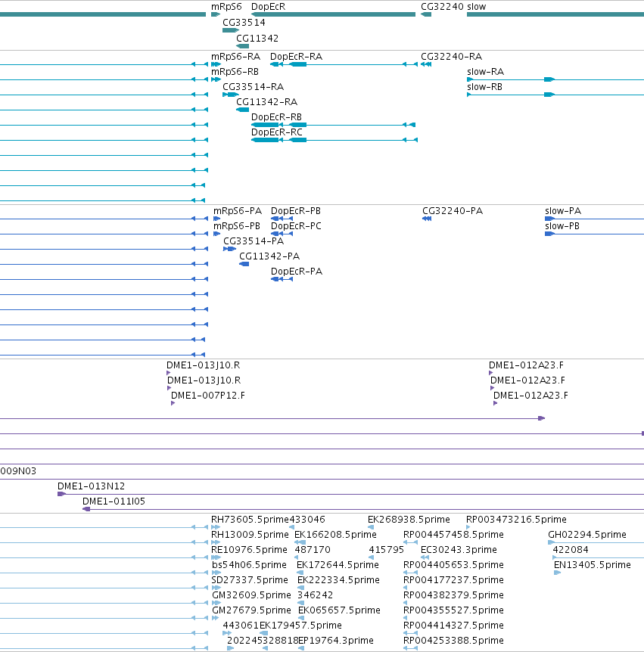
Task: Click the GM32609.5prime EST label
Action: pos(251,595)
